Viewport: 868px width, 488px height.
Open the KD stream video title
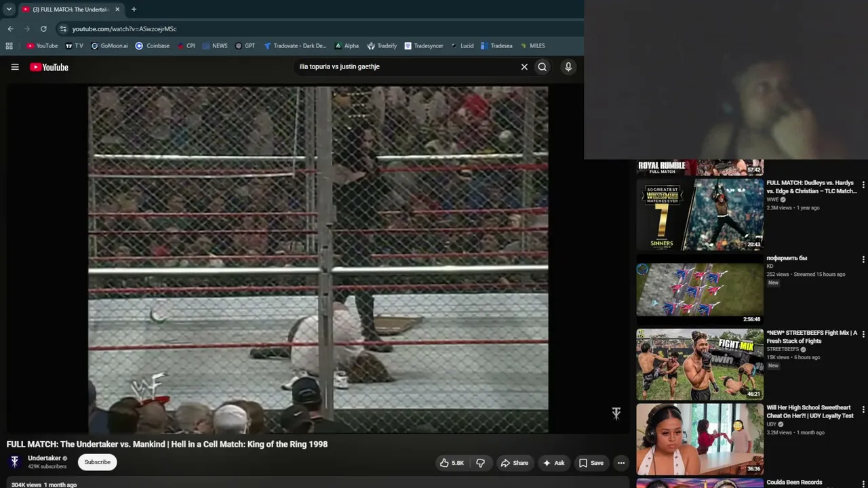pos(787,258)
